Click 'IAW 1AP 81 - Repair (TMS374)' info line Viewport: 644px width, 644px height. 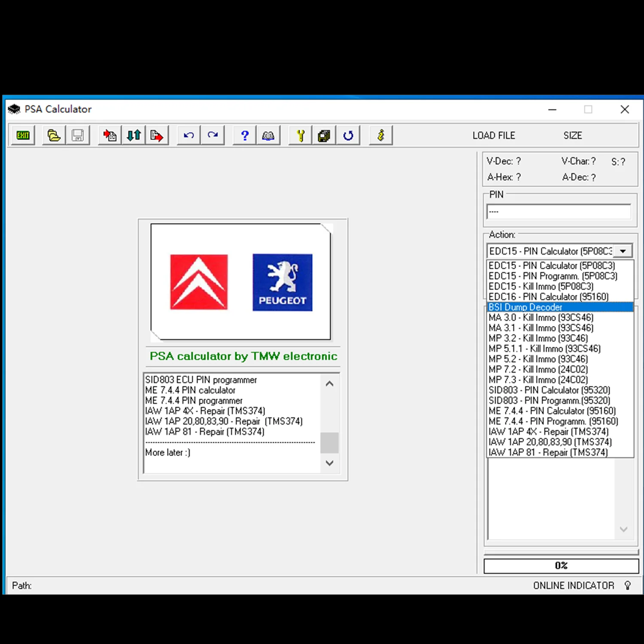click(205, 431)
